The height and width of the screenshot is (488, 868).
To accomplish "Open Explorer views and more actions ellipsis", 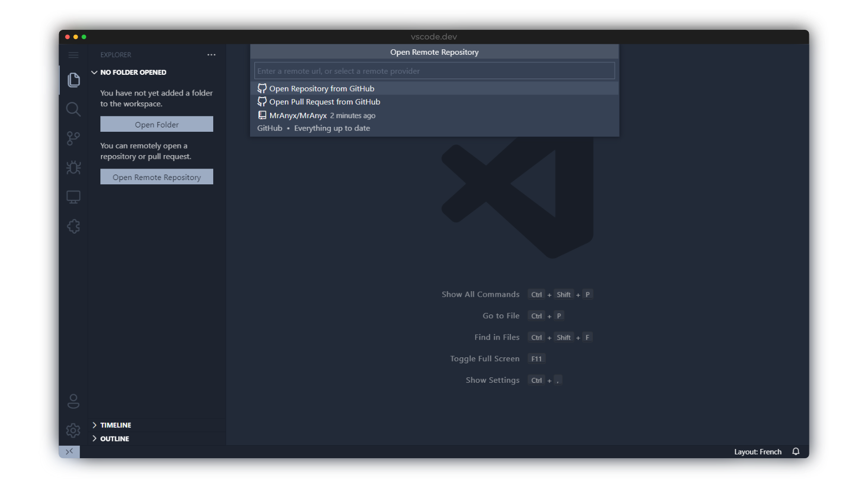I will click(212, 55).
